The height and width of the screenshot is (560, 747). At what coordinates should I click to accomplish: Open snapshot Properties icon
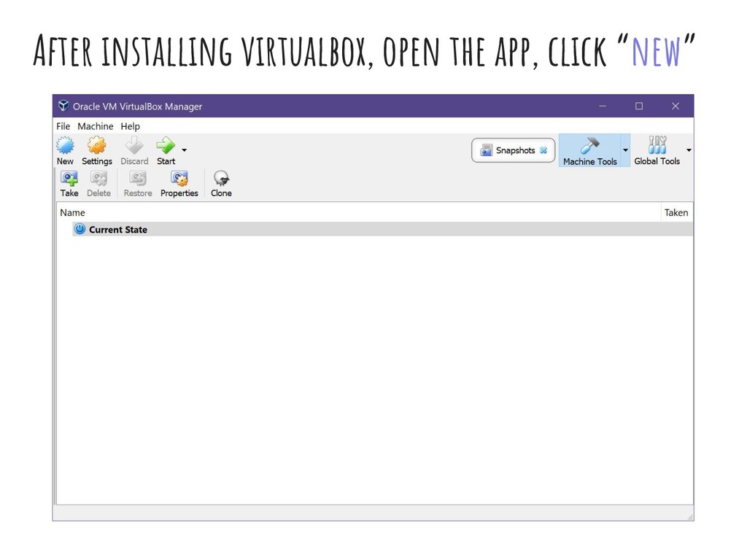(x=179, y=179)
